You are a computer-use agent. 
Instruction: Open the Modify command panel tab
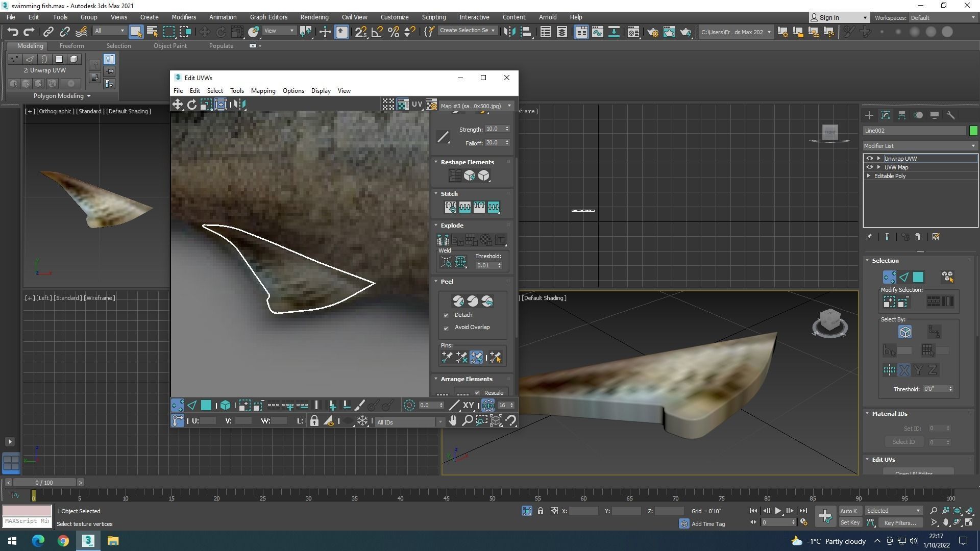[886, 115]
